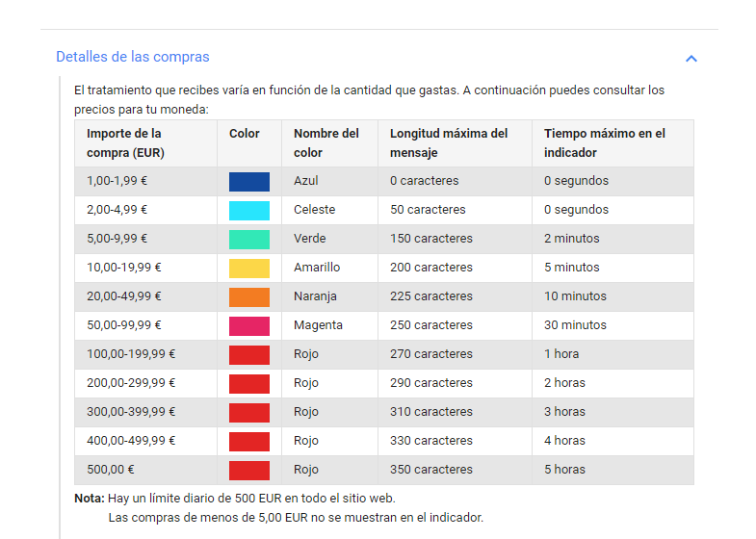Collapse the Detalles de las compras chevron
This screenshot has height=539, width=756.
point(691,58)
